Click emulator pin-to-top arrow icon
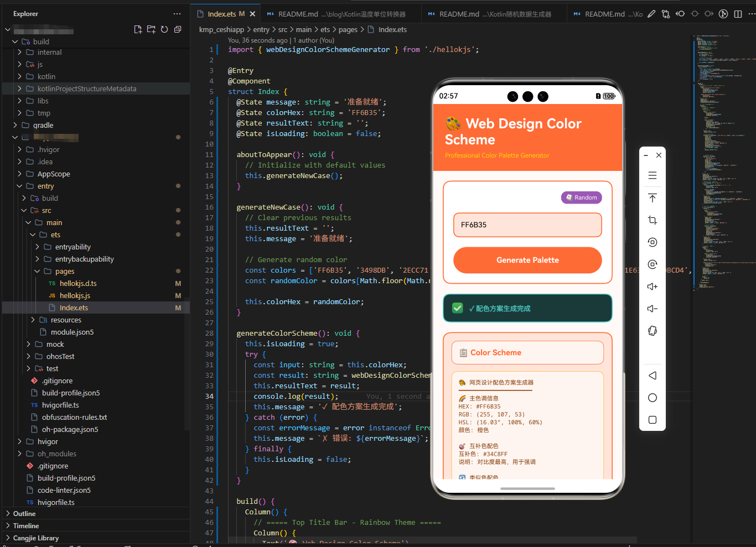Screen dimensions: 756x547 tap(653, 198)
